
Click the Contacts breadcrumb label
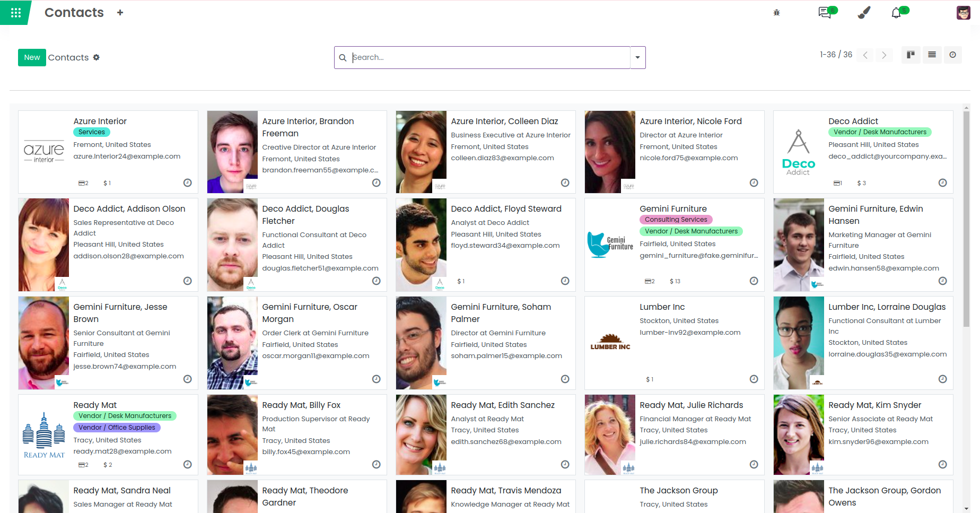(x=68, y=57)
